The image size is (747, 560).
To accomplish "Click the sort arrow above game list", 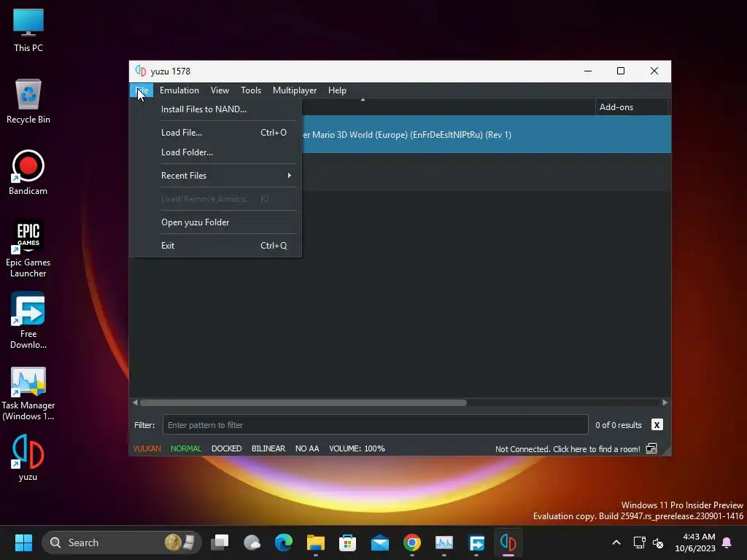I will coord(363,100).
